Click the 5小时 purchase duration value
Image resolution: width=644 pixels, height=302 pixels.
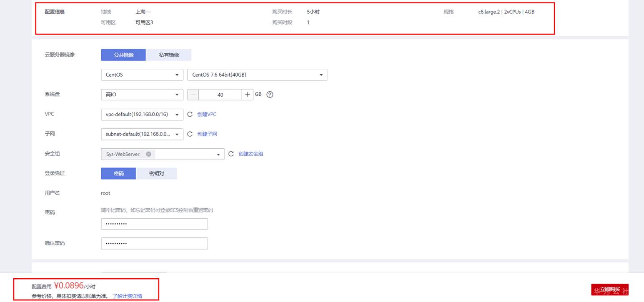pos(313,12)
